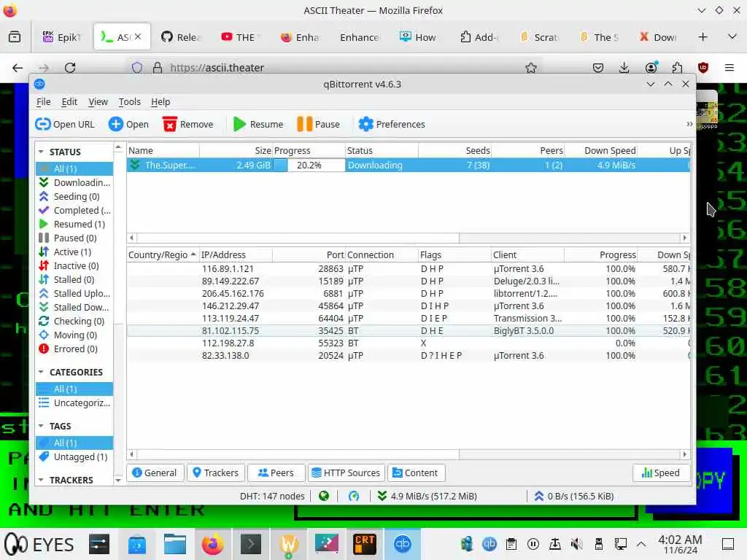Switch to the Content tab
747x560 pixels.
click(x=416, y=472)
